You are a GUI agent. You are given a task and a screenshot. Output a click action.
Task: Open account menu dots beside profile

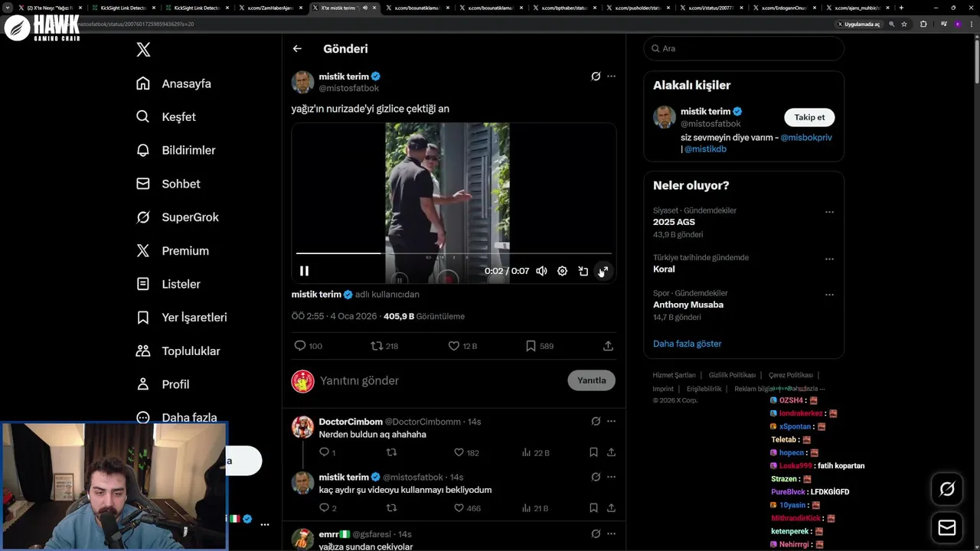click(x=265, y=525)
